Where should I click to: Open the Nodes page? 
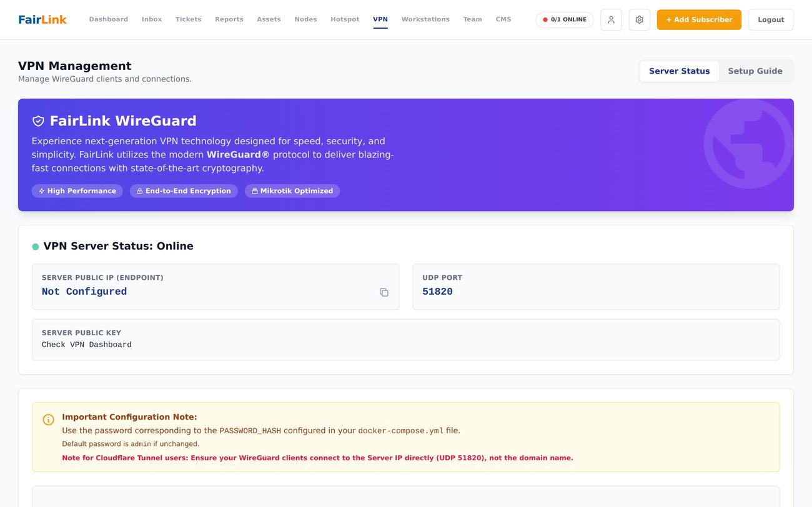(x=305, y=19)
